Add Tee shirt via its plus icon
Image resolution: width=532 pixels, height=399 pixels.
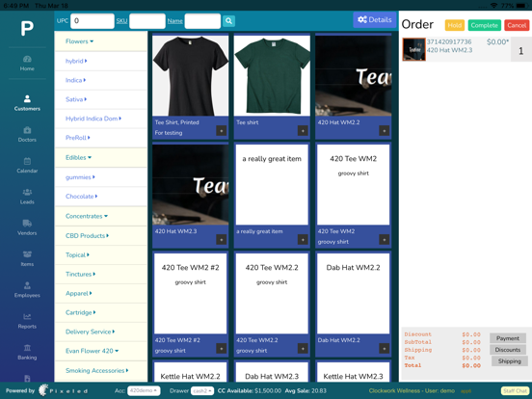(303, 131)
